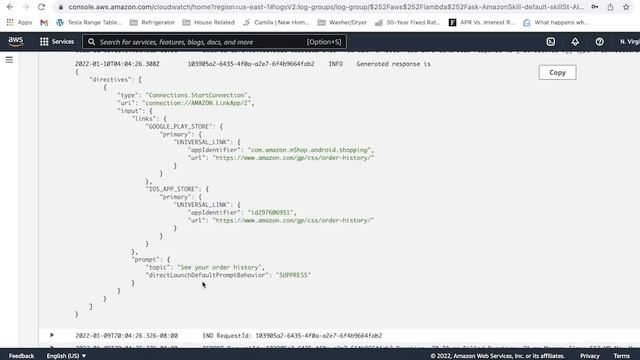
Task: Click the browser forward arrow
Action: coord(25,7)
